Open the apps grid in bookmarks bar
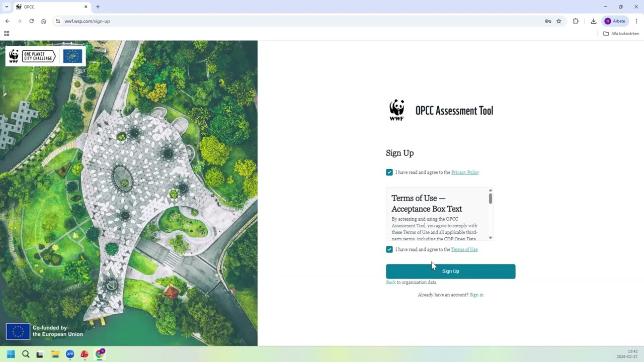This screenshot has height=362, width=644. (x=7, y=34)
